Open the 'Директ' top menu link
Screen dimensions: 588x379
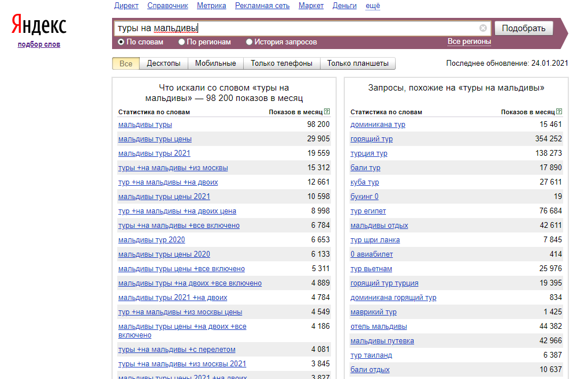(126, 6)
